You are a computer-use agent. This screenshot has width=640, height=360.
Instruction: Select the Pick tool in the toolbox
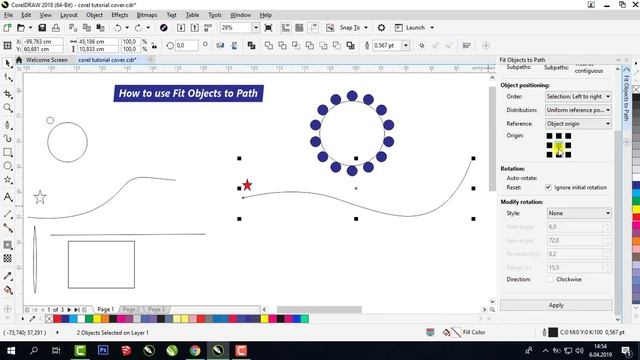(x=7, y=63)
